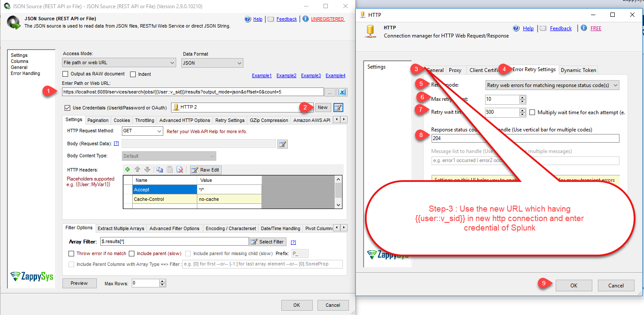Image resolution: width=644 pixels, height=315 pixels.
Task: Click the Response status code field showing 204
Action: click(525, 138)
